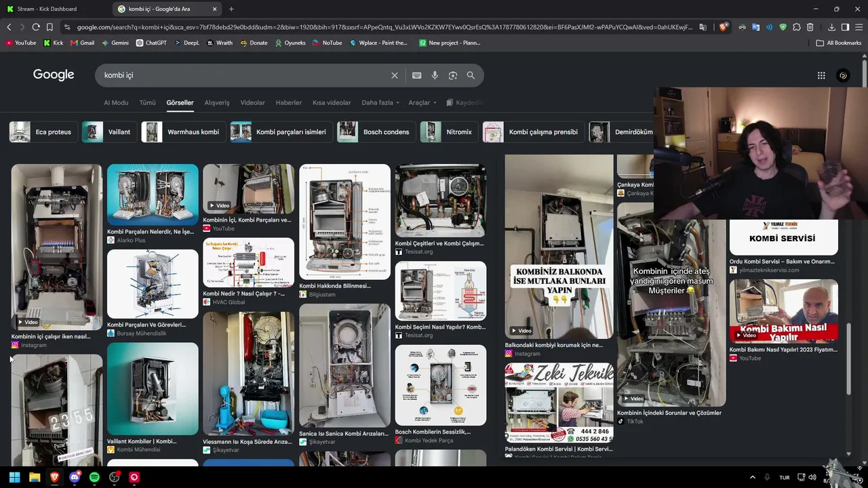Image resolution: width=868 pixels, height=488 pixels.
Task: Open the "All Bookmarks" folder
Action: [x=839, y=43]
